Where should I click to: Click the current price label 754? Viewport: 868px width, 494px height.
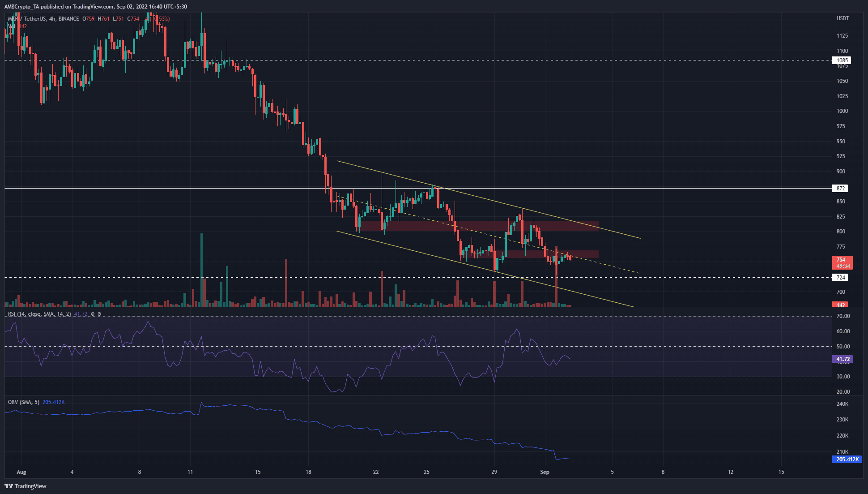842,262
